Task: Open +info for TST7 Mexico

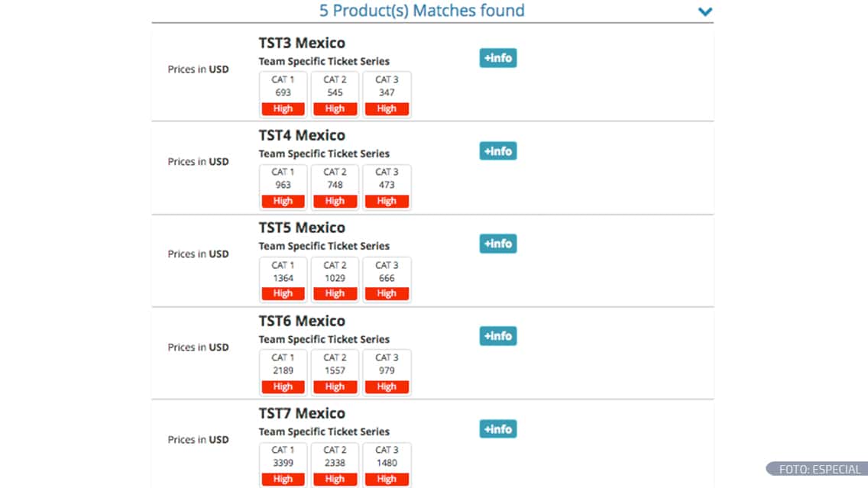Action: pos(497,428)
